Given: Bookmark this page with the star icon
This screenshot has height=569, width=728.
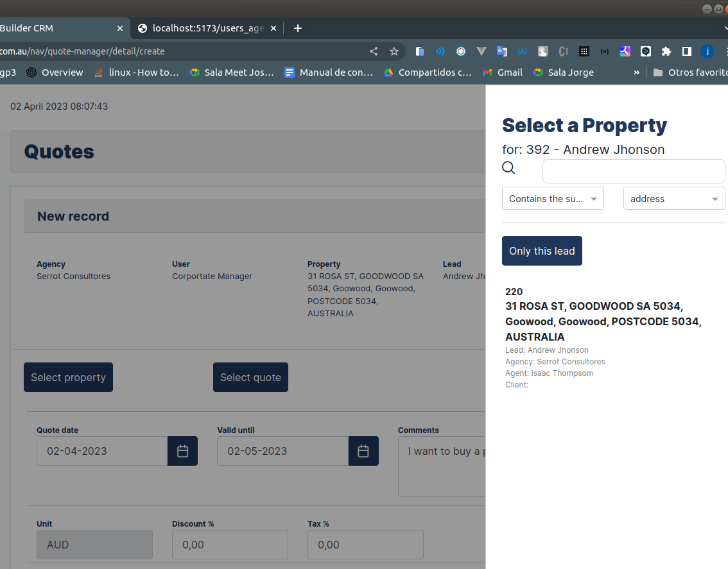Looking at the screenshot, I should point(394,51).
